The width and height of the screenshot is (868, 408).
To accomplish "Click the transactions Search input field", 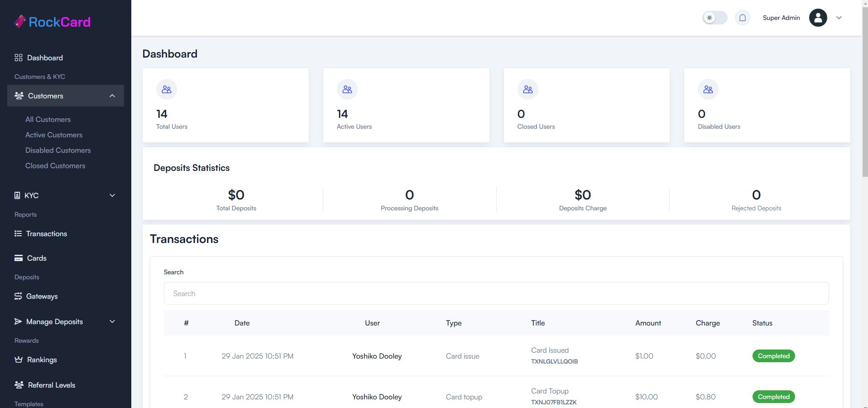I will [496, 293].
